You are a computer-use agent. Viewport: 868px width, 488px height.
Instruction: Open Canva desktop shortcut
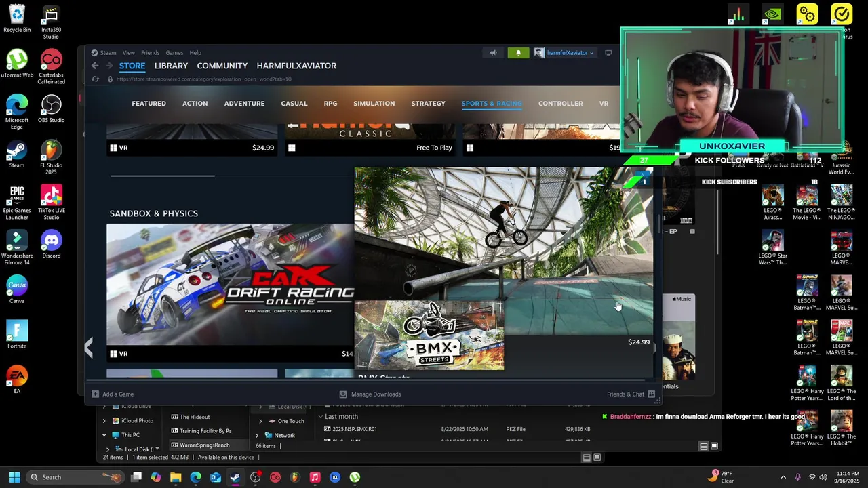pyautogui.click(x=17, y=290)
